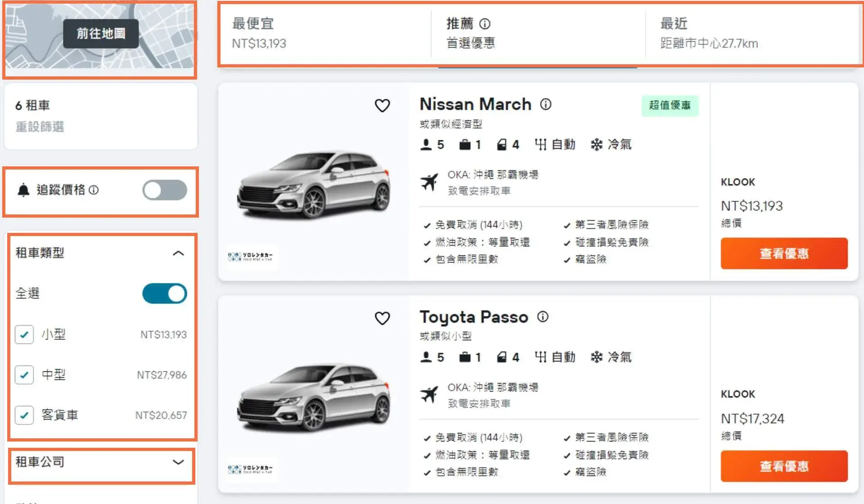Image resolution: width=864 pixels, height=504 pixels.
Task: Open the info tooltip next to Toyota Passo
Action: 543,317
